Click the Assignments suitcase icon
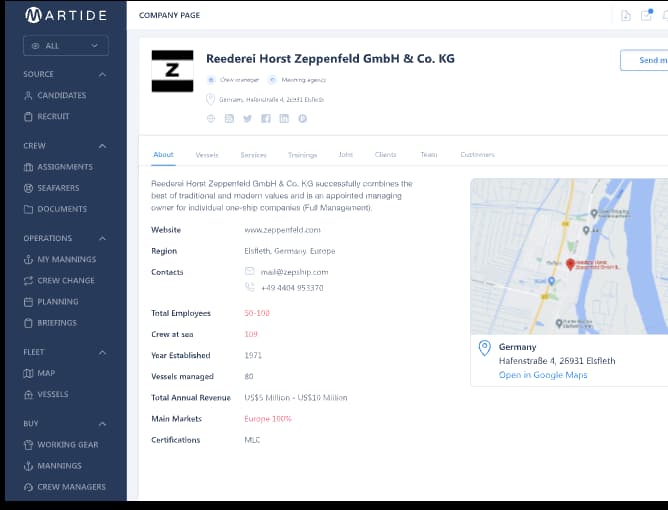 point(28,167)
